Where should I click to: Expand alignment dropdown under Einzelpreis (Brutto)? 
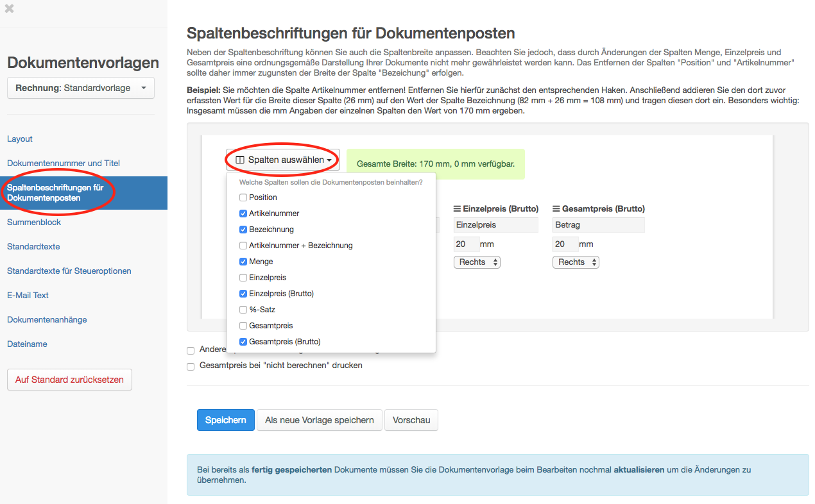coord(477,262)
